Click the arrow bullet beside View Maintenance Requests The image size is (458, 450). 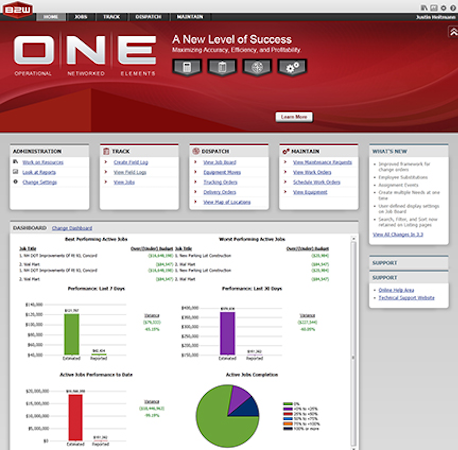[285, 162]
